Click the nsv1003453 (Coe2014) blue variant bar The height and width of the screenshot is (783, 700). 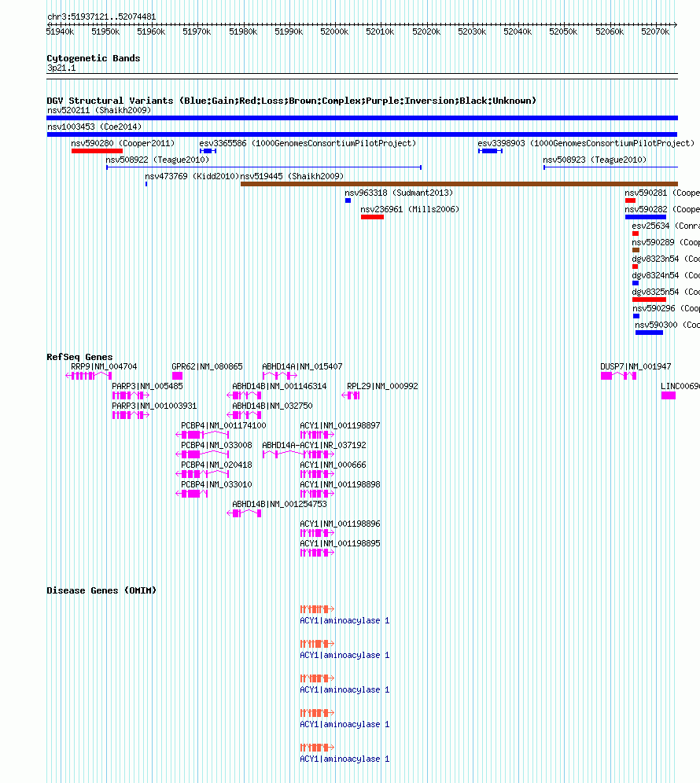(362, 134)
